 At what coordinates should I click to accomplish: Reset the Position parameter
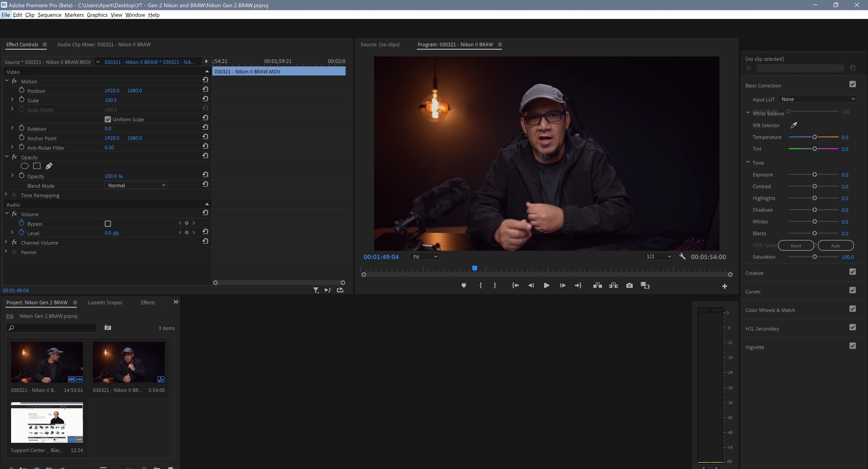(x=205, y=89)
